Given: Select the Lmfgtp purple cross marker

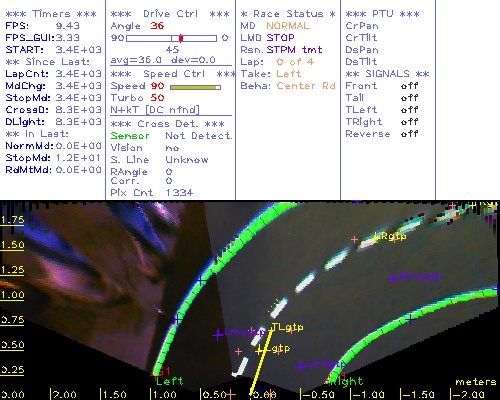Looking at the screenshot, I should 300,366.
